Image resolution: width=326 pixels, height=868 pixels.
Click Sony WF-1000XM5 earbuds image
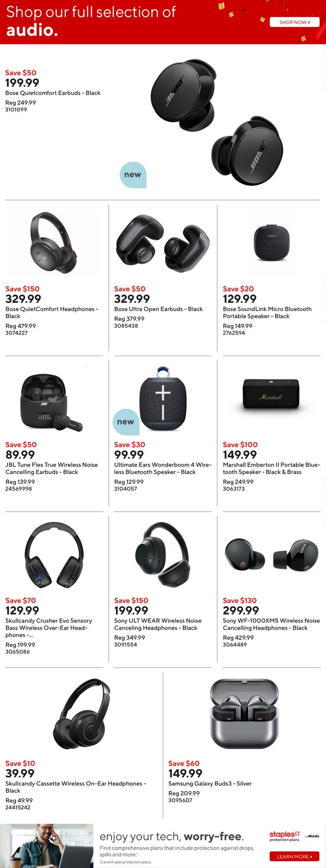click(272, 555)
